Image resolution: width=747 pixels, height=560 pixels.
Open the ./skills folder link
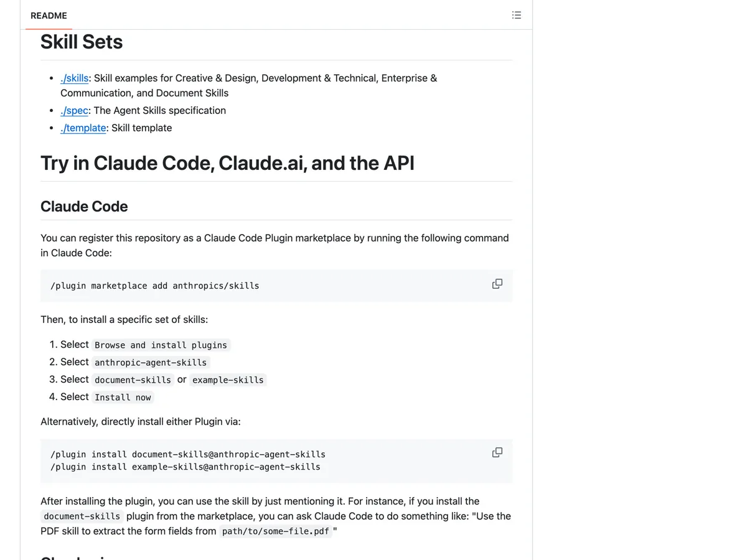click(75, 78)
